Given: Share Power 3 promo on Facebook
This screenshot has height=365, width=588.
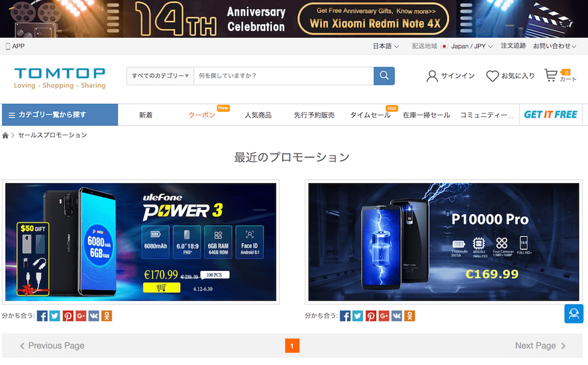Looking at the screenshot, I should [x=42, y=316].
